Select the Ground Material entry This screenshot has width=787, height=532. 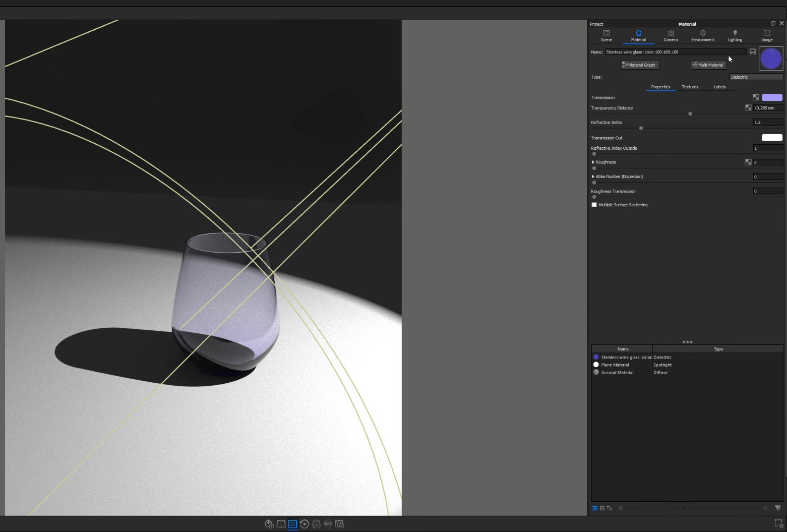click(619, 372)
